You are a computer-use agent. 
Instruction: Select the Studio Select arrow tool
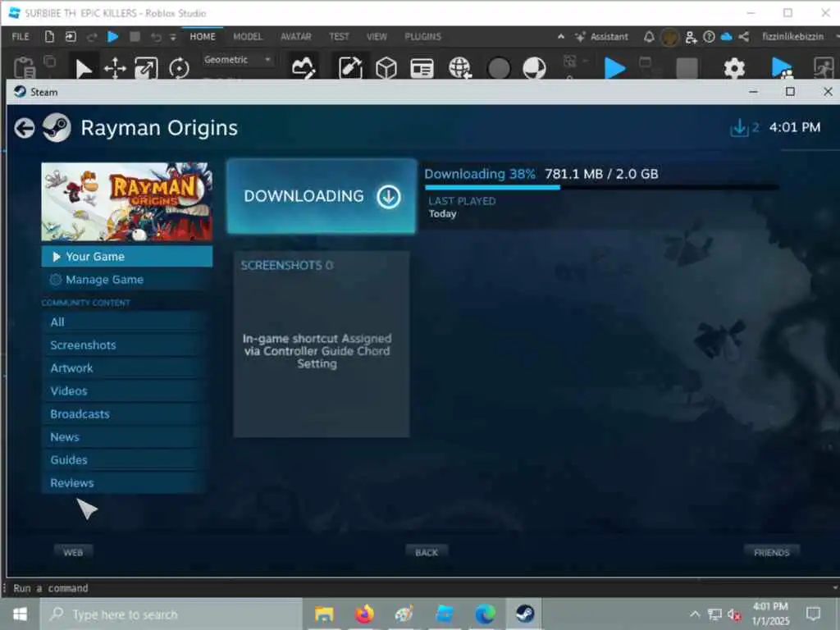pyautogui.click(x=83, y=69)
